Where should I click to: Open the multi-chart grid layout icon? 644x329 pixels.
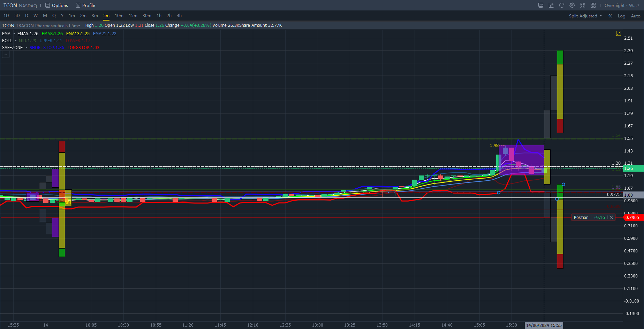coord(593,5)
